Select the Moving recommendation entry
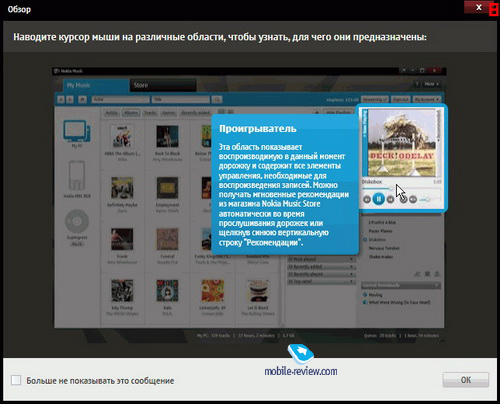 click(x=375, y=295)
